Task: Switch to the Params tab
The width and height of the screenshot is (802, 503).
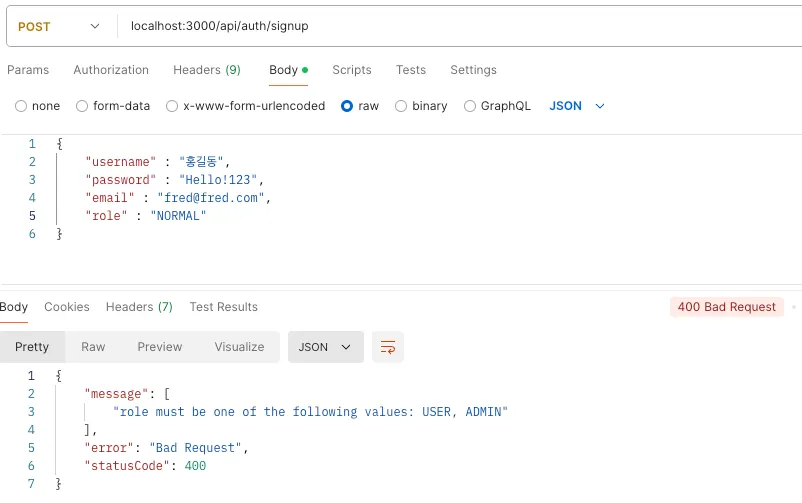Action: [28, 70]
